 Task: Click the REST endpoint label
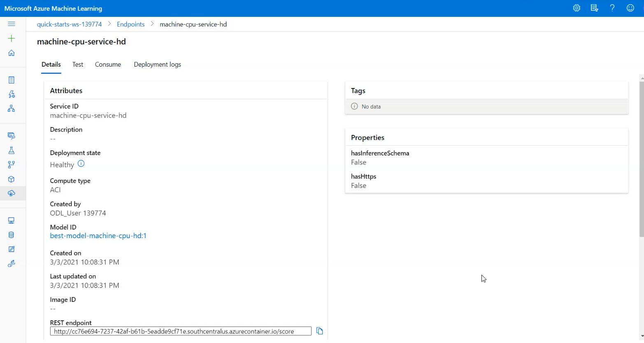pyautogui.click(x=71, y=323)
